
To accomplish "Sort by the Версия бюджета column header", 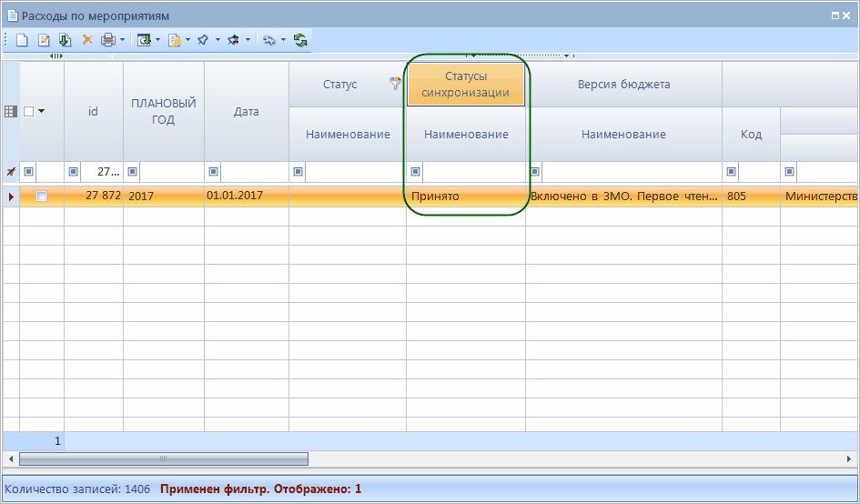I will (x=623, y=85).
